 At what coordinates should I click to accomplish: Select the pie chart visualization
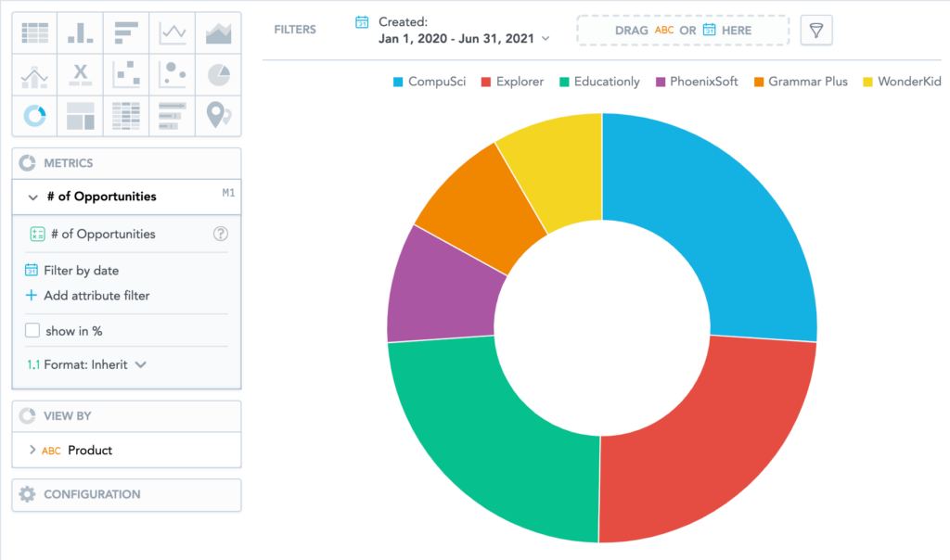[x=219, y=74]
